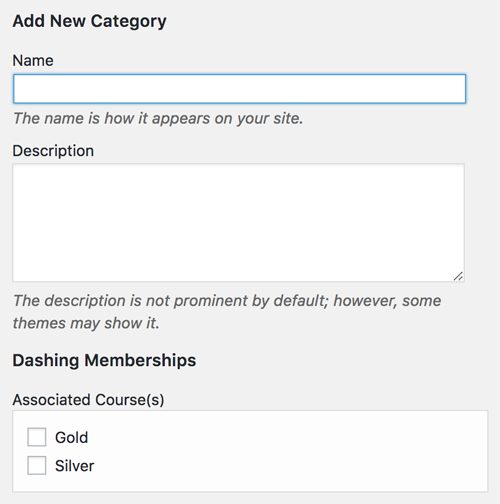Click inside the Description text area
This screenshot has width=500, height=504.
tap(238, 222)
